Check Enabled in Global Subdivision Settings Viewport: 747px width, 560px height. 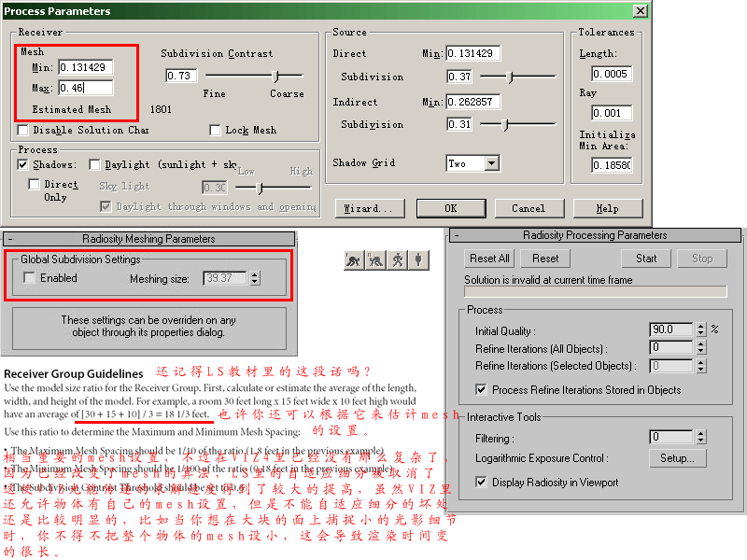(x=29, y=277)
